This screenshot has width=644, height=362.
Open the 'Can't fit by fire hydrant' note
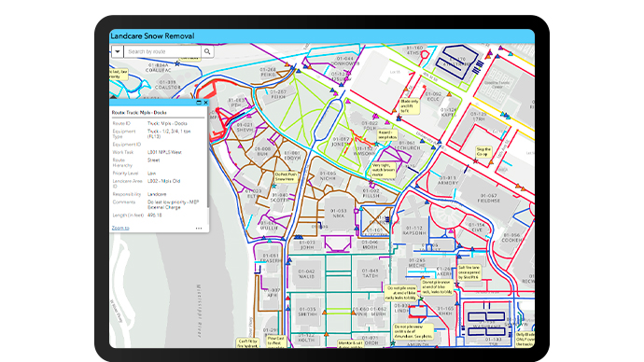pos(247,343)
